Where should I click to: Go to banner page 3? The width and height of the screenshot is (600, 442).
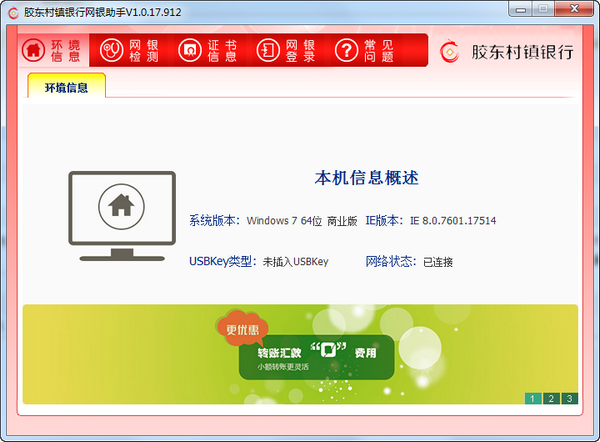(569, 399)
